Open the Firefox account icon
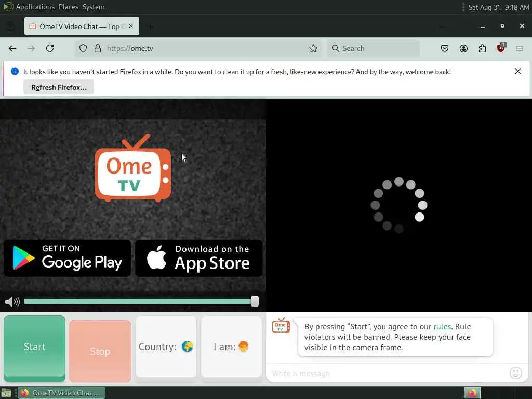 pos(463,48)
